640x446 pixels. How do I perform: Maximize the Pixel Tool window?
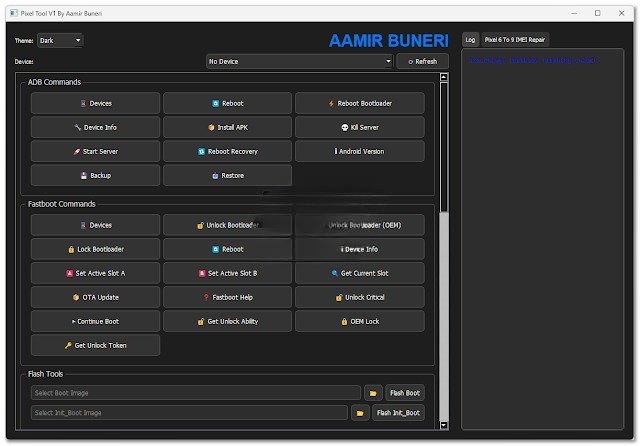[598, 13]
